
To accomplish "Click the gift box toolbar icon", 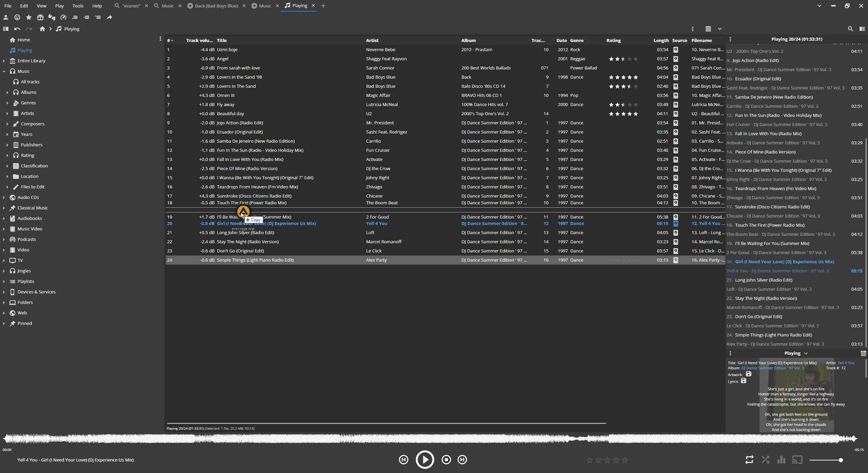I will (40, 17).
